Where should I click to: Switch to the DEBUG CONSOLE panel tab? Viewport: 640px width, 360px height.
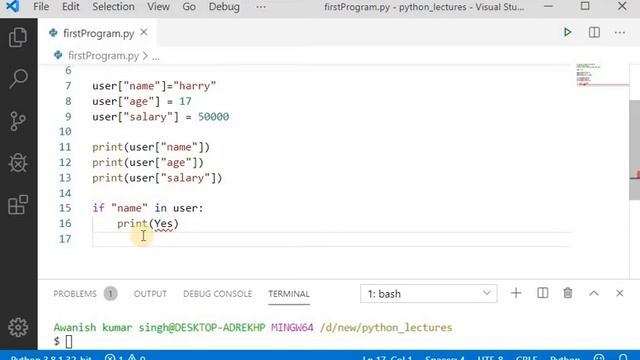click(218, 294)
